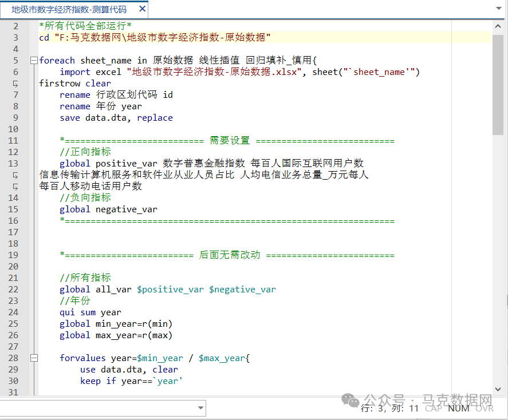Click the vertical scrollbar thumb
Viewport: 508px width, 420px height.
pos(498,84)
